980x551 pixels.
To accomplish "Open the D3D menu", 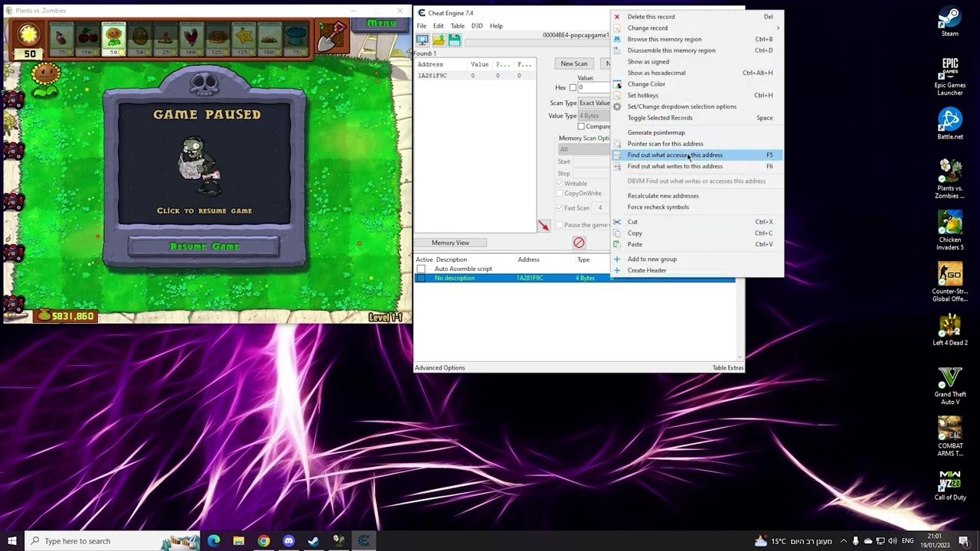I will coord(477,26).
